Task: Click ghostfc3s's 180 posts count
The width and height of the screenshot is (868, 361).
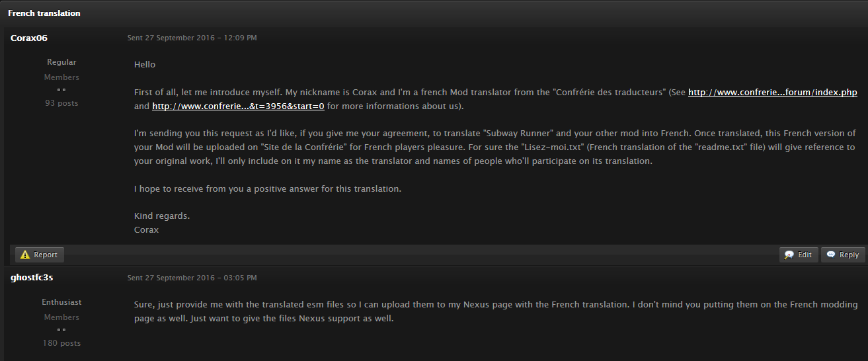Action: point(61,343)
